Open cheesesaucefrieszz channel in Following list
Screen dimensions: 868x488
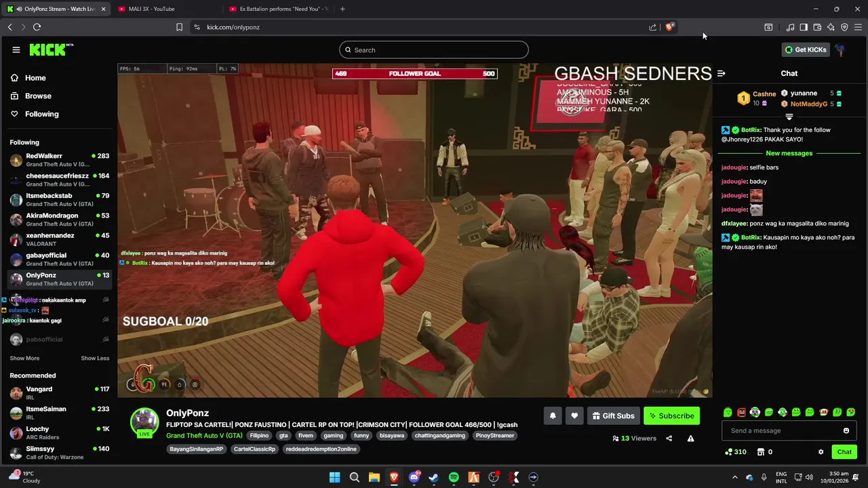[60, 180]
